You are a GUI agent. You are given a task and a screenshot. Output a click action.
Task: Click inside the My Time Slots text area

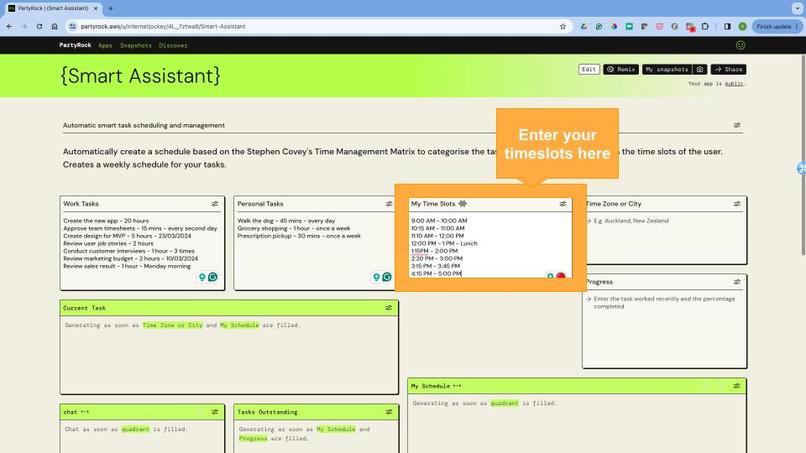pyautogui.click(x=489, y=247)
